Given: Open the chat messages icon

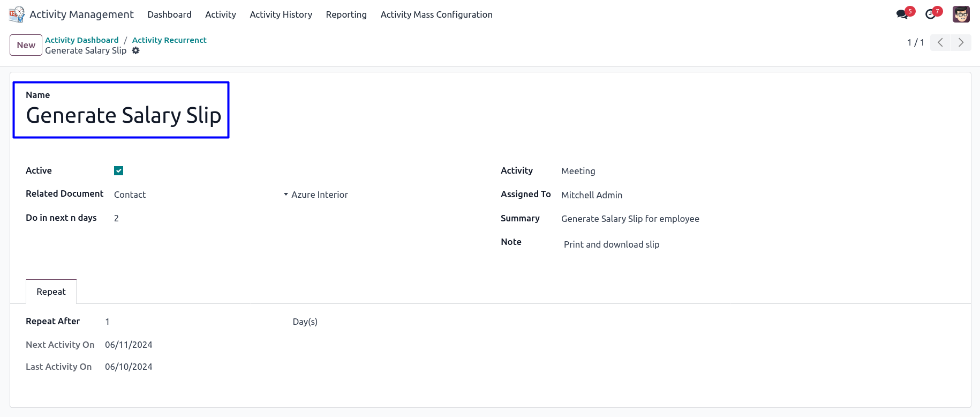Looking at the screenshot, I should 902,14.
